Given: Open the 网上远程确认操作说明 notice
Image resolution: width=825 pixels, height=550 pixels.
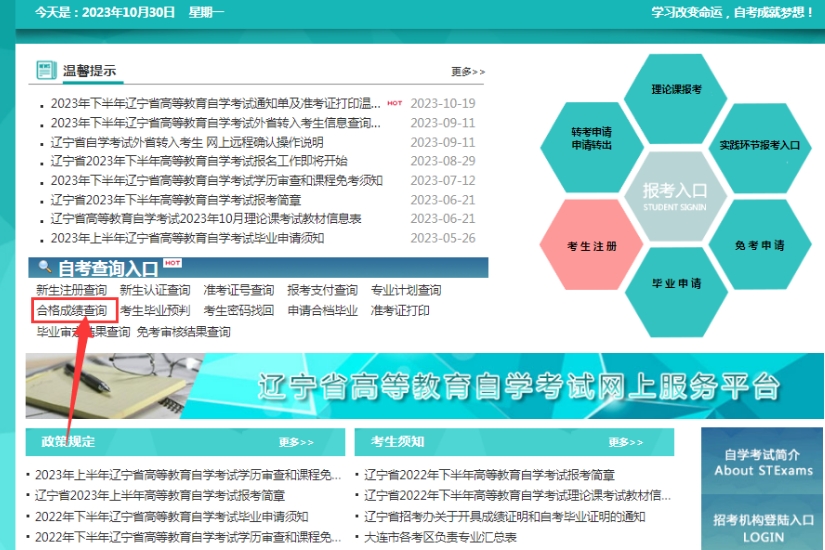Looking at the screenshot, I should coord(187,142).
